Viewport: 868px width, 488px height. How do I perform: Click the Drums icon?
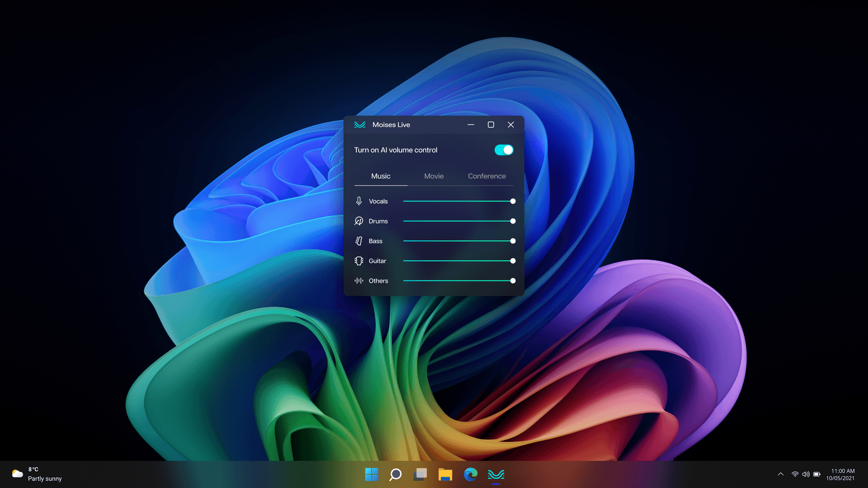click(x=359, y=221)
